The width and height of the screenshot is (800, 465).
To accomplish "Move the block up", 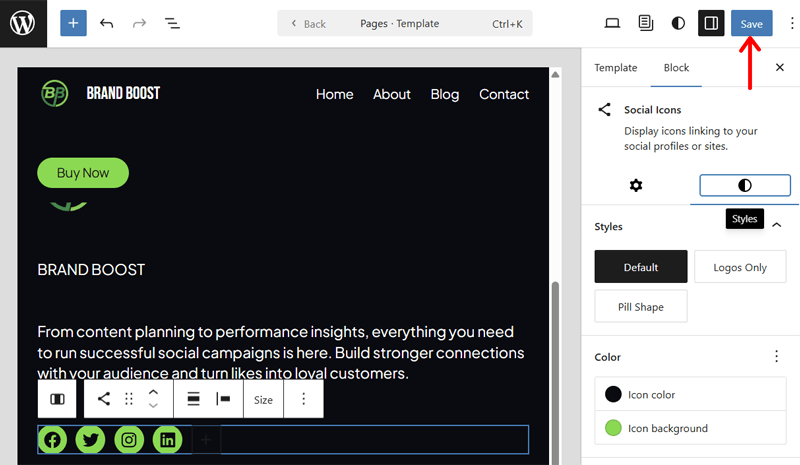I will (153, 392).
